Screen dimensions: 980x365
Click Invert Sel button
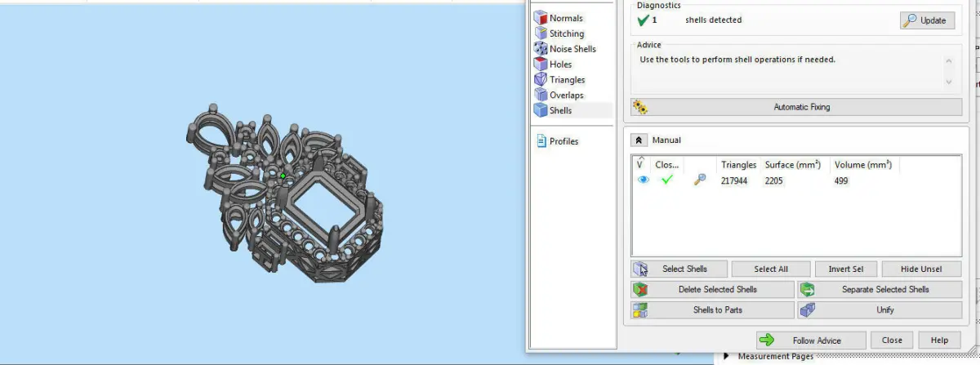coord(846,269)
